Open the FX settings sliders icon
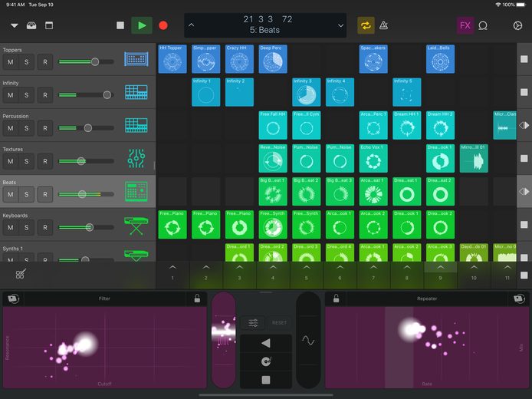Viewport: 532px width, 399px height. click(253, 322)
